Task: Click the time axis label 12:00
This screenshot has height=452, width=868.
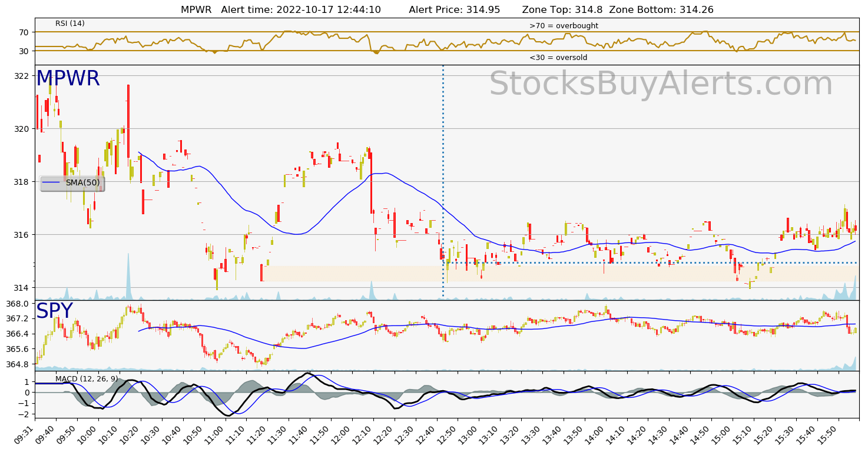Action: click(340, 436)
